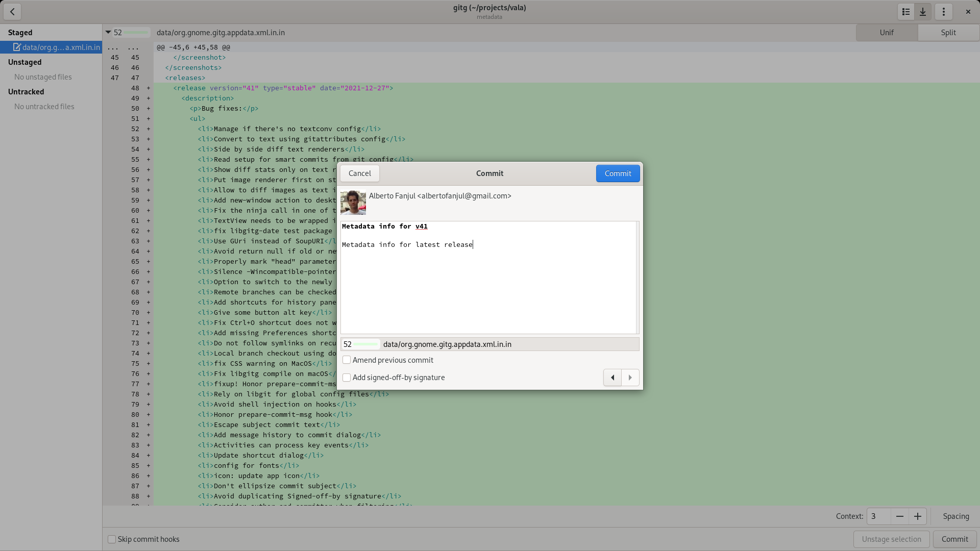The height and width of the screenshot is (551, 980).
Task: Cancel the commit dialog
Action: (x=360, y=173)
